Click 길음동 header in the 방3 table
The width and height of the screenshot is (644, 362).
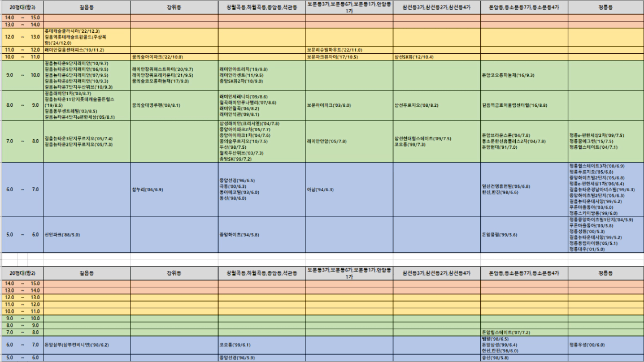(87, 7)
